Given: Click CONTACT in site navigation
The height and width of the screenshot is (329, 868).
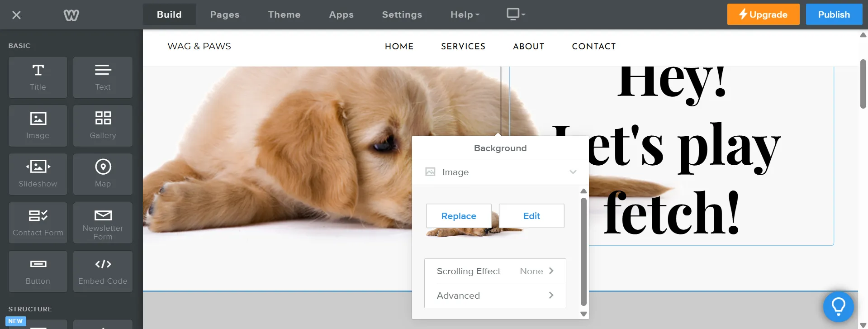Looking at the screenshot, I should click(594, 46).
